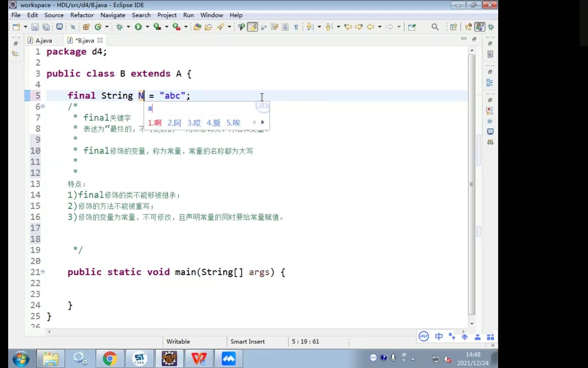Image resolution: width=588 pixels, height=368 pixels.
Task: Expand the Coverage dropdown arrow
Action: tap(167, 27)
